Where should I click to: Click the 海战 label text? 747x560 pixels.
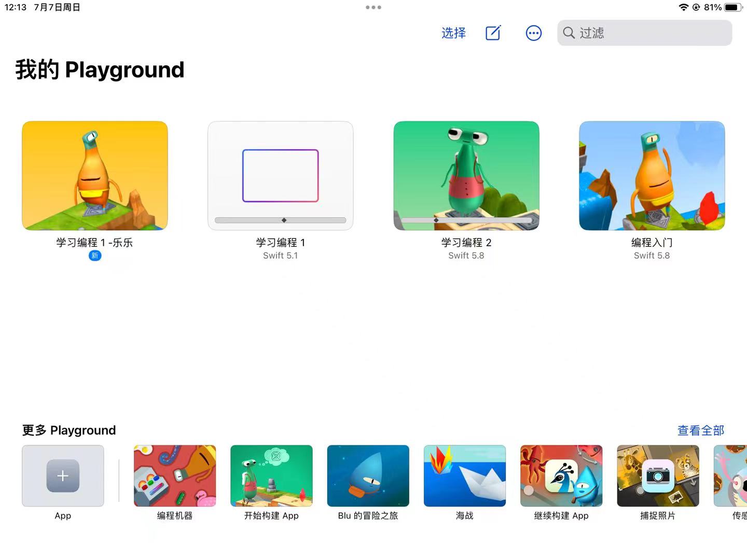(x=465, y=516)
